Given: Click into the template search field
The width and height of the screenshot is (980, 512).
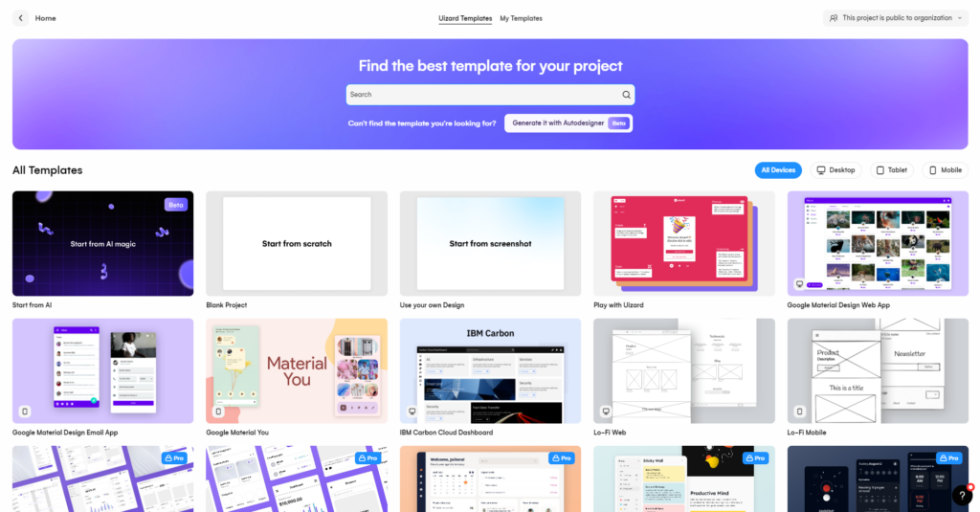Looking at the screenshot, I should point(483,95).
